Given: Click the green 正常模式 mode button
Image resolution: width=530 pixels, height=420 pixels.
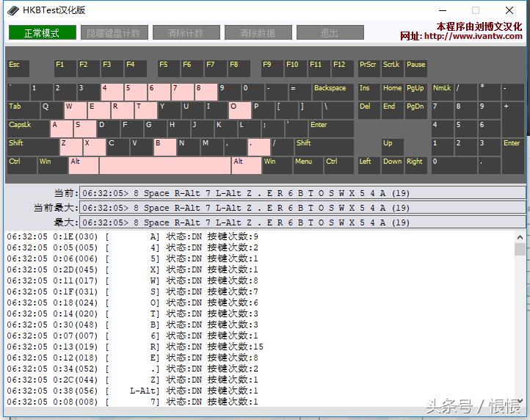Looking at the screenshot, I should [x=43, y=33].
